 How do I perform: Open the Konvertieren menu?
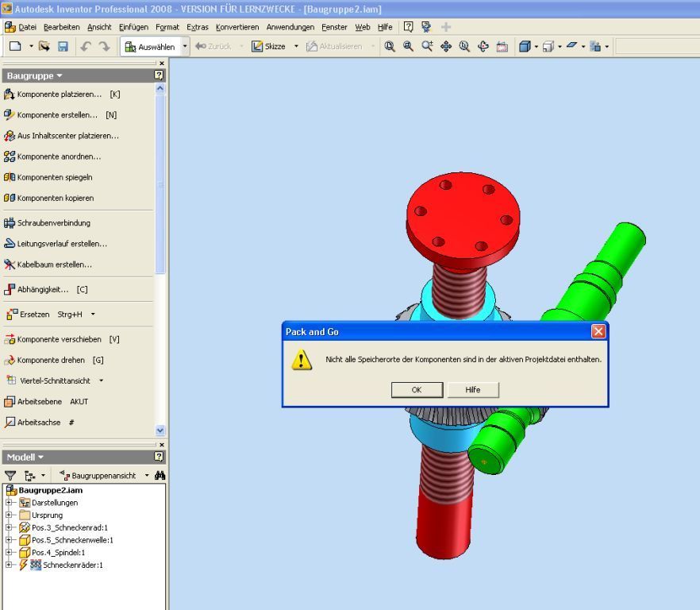(x=237, y=27)
